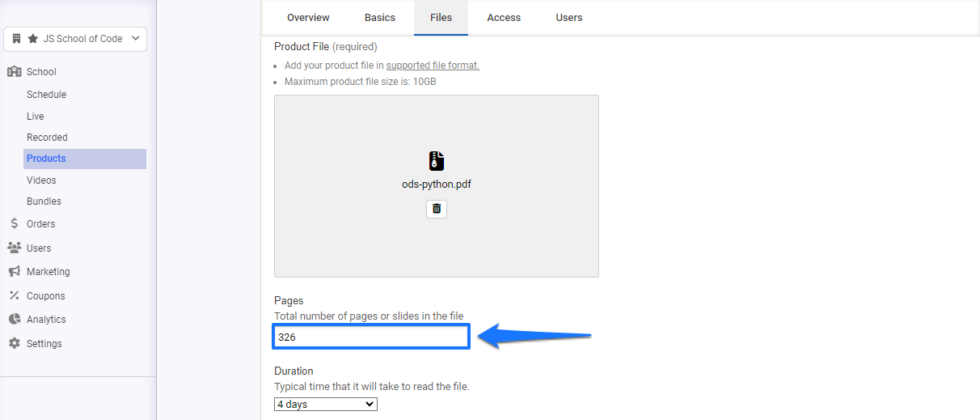The width and height of the screenshot is (980, 420).
Task: Click the Marketing megaphone icon
Action: 14,271
